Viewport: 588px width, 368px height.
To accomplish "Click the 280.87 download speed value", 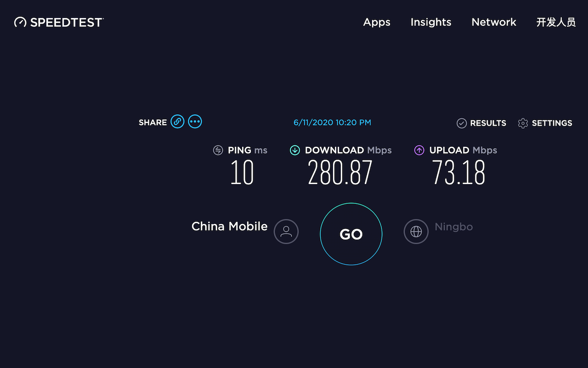I will coord(340,173).
